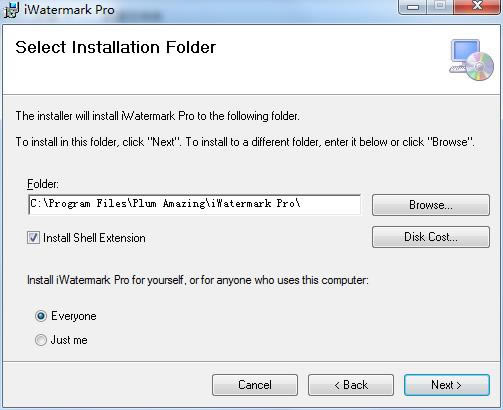Viewport: 503px width, 410px height.
Task: Click the 'Just me' option label
Action: (x=69, y=340)
